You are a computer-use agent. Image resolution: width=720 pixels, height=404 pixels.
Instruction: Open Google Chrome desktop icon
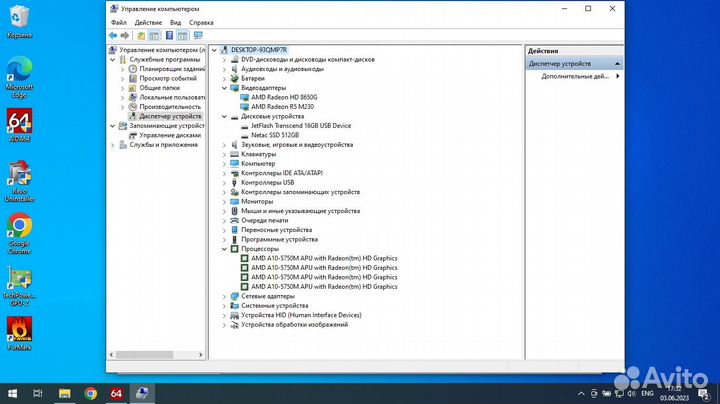[19, 233]
